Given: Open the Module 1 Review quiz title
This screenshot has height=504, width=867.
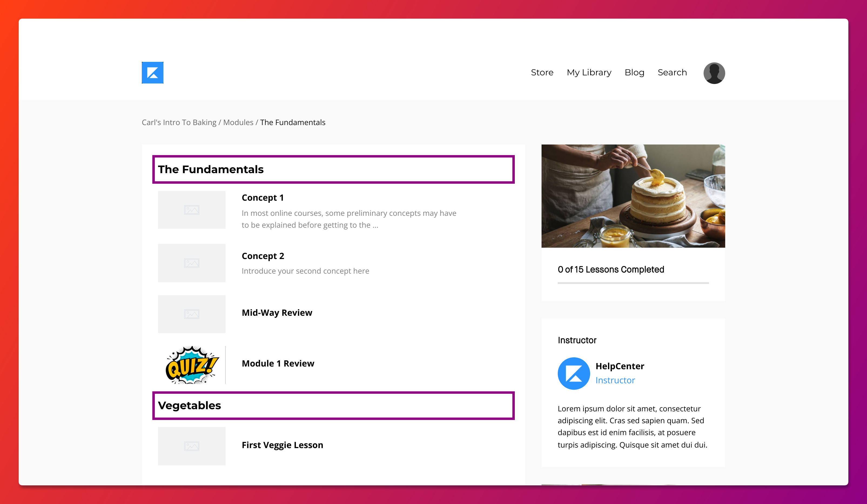Looking at the screenshot, I should [278, 364].
